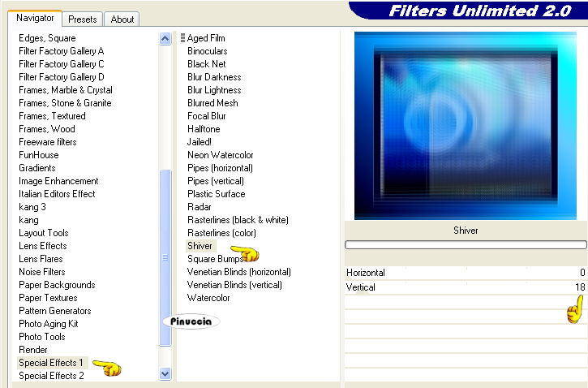The height and width of the screenshot is (388, 588).
Task: Select Frames, Textured category
Action: pyautogui.click(x=52, y=116)
